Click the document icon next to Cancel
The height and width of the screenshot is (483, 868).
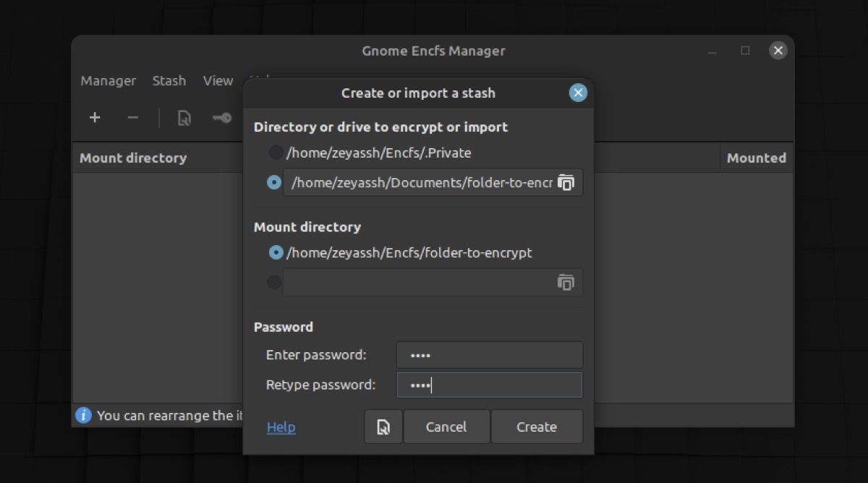(383, 427)
